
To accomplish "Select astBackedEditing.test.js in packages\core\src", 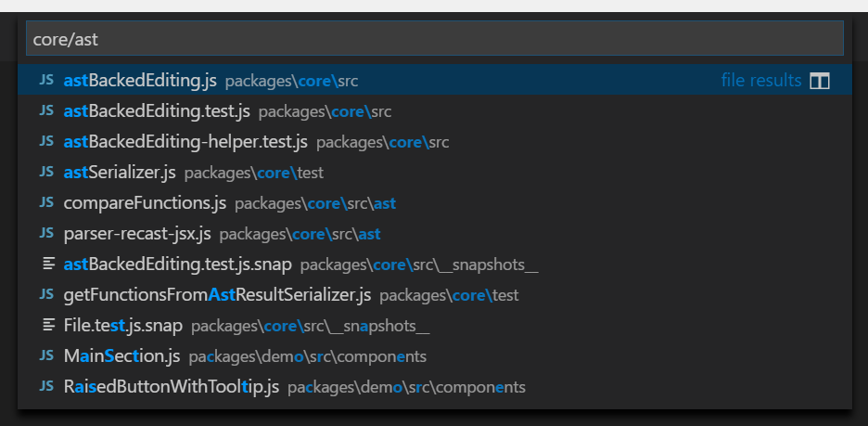I will (435, 111).
